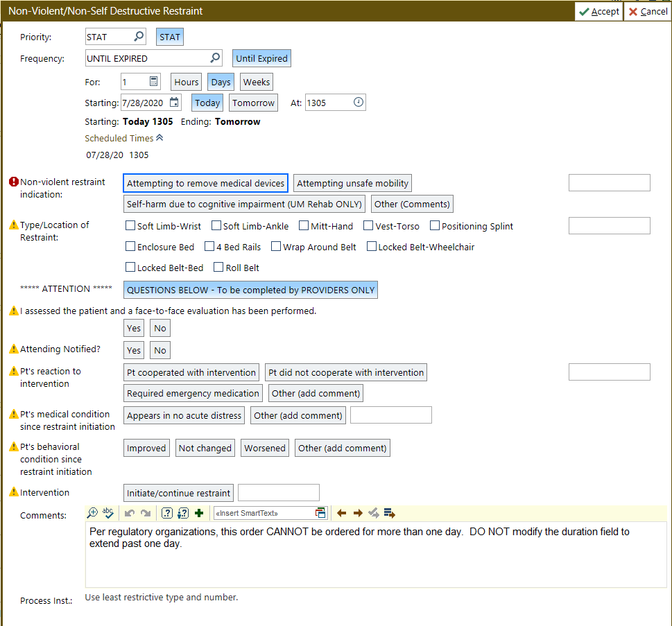
Task: Click the grayed arrow-check icon in Comments toolbar
Action: point(374,513)
